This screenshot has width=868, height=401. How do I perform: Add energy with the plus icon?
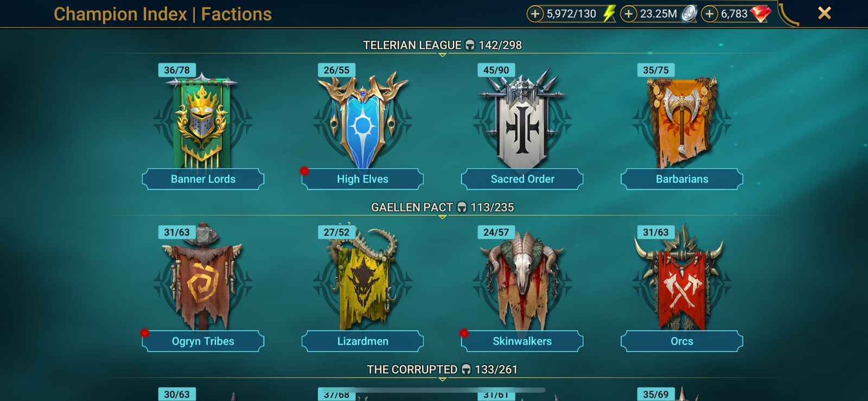tap(535, 14)
